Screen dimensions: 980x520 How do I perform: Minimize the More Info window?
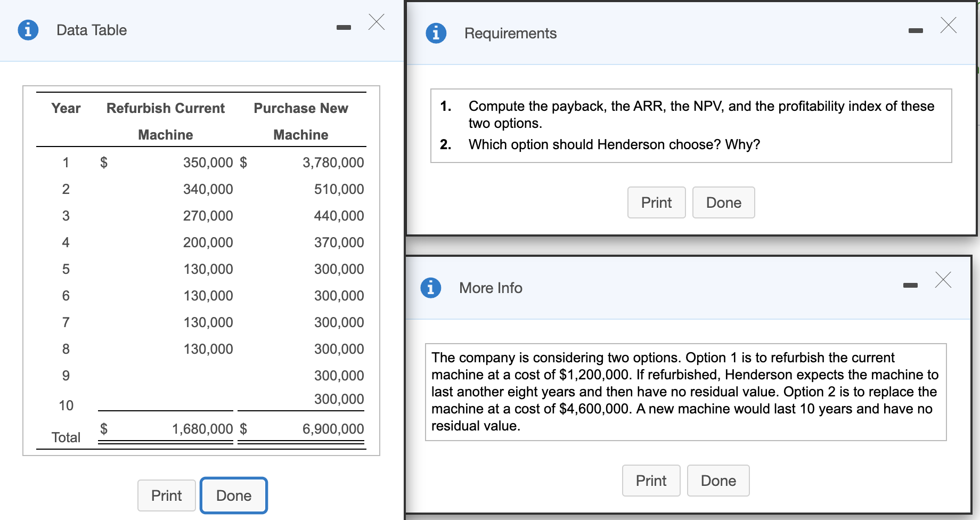(x=910, y=286)
